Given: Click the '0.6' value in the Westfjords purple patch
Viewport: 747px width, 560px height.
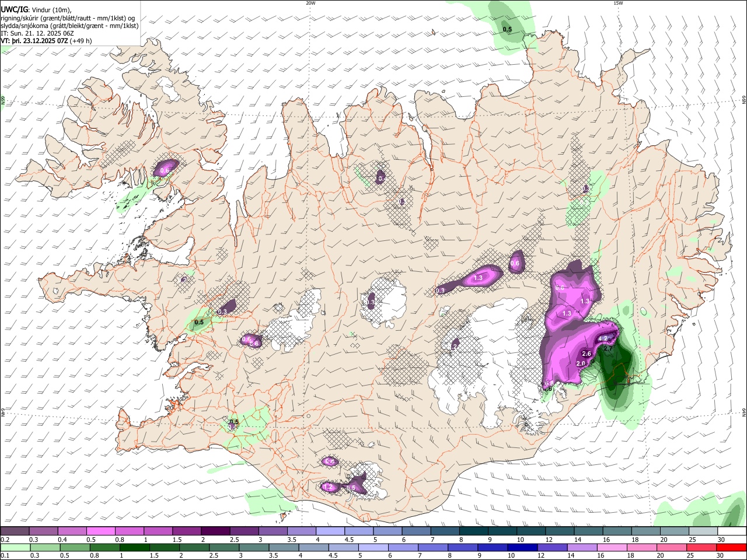Looking at the screenshot, I should tap(165, 170).
